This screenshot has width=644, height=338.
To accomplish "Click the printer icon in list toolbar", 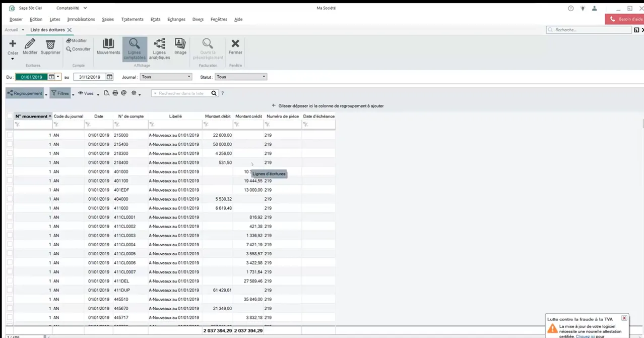I will coord(115,93).
